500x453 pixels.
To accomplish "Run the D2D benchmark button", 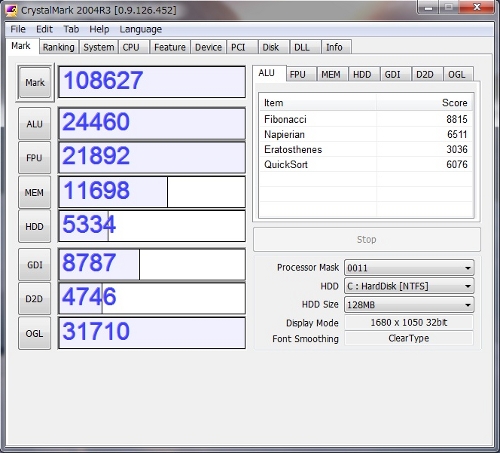I will click(35, 299).
